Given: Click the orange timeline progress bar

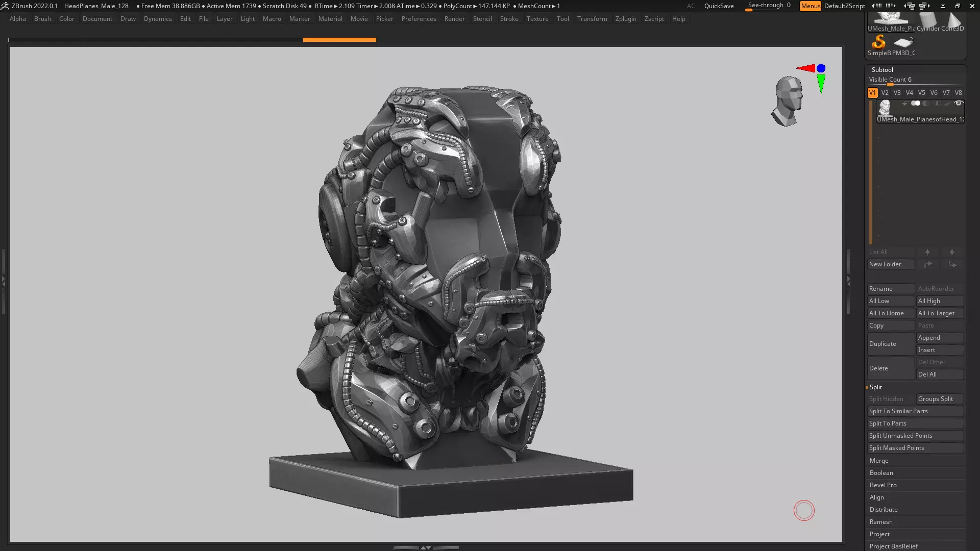Looking at the screenshot, I should 339,39.
